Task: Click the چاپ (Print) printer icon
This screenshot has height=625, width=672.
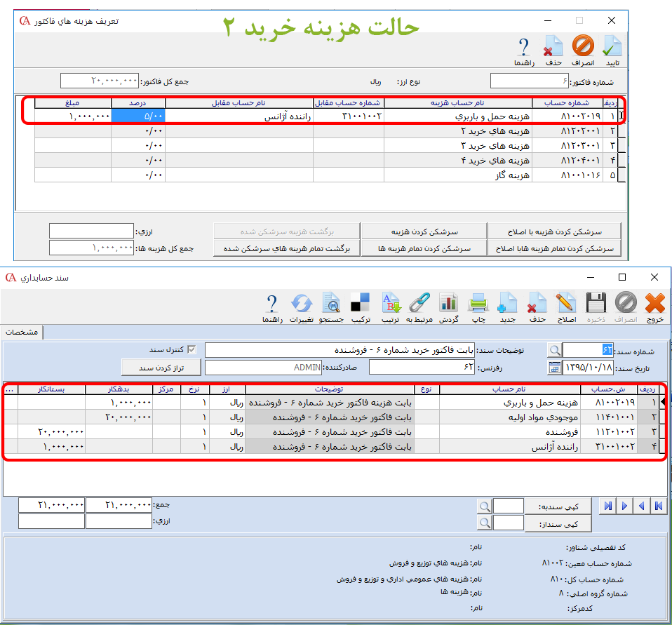Action: tap(478, 303)
